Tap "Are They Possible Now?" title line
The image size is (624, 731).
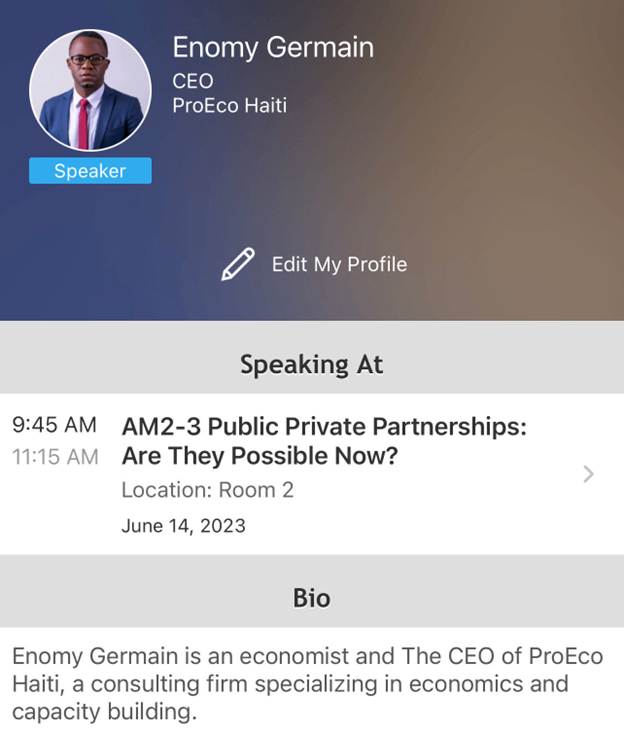coord(259,457)
